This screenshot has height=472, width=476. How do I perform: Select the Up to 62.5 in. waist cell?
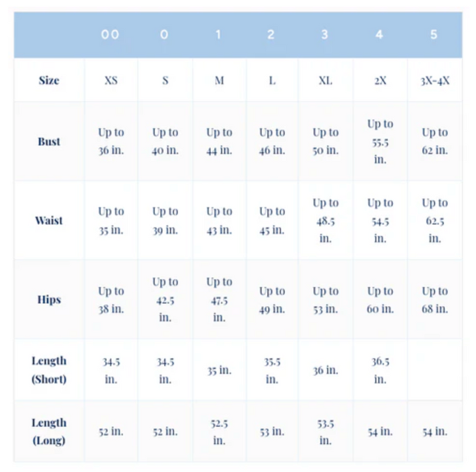click(x=434, y=220)
